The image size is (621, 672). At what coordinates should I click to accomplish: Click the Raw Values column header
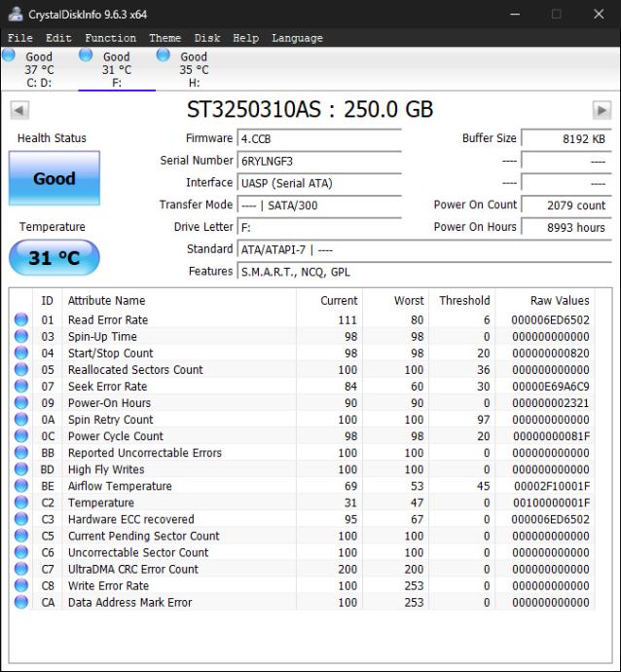point(545,300)
